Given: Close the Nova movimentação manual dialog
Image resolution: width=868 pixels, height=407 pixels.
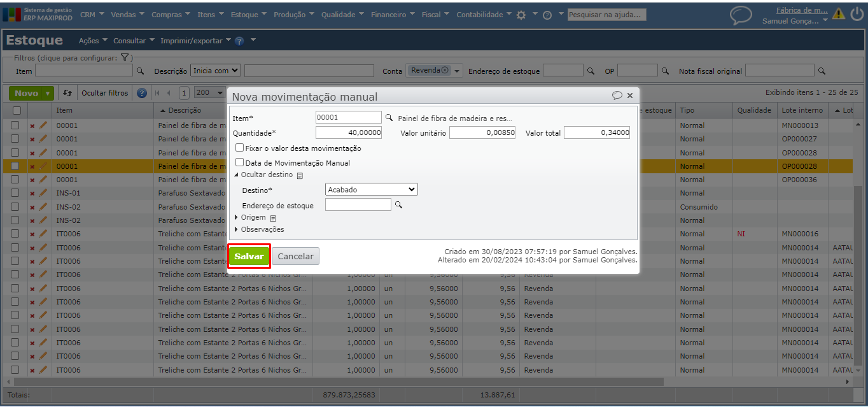Looking at the screenshot, I should tap(630, 96).
